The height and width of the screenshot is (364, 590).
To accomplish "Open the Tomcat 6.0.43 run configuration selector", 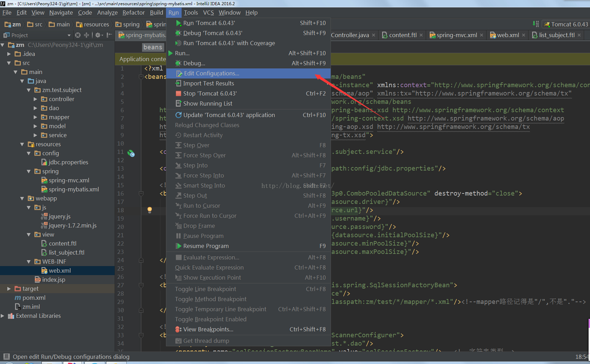I will [x=567, y=24].
